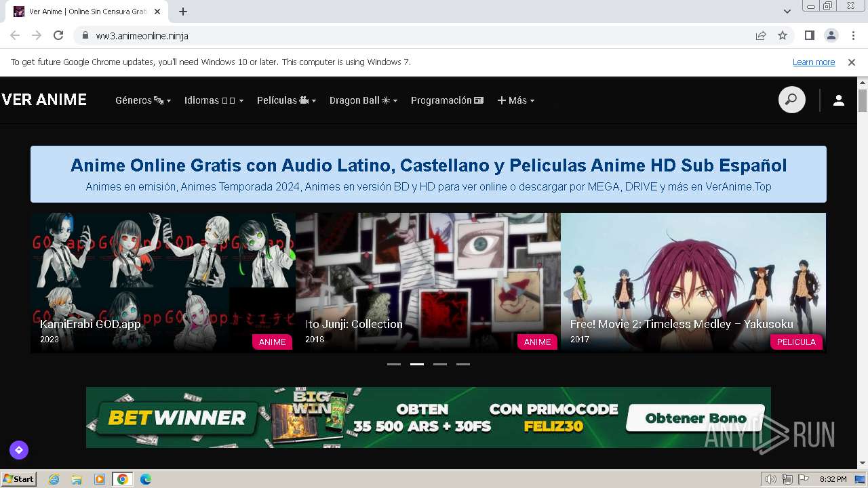Expand the Dragon Ball dropdown menu
This screenshot has width=868, height=488.
[363, 100]
